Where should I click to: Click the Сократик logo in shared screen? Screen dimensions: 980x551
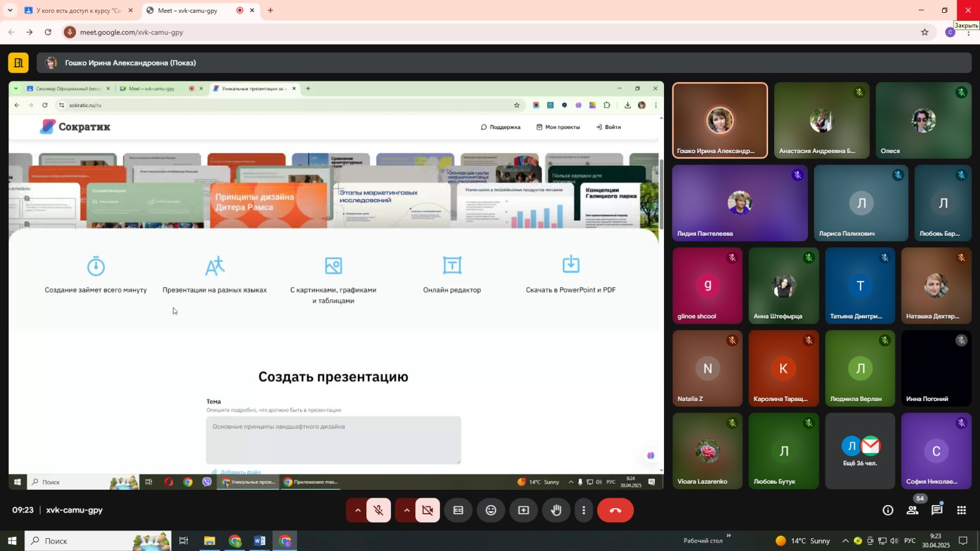pyautogui.click(x=75, y=127)
